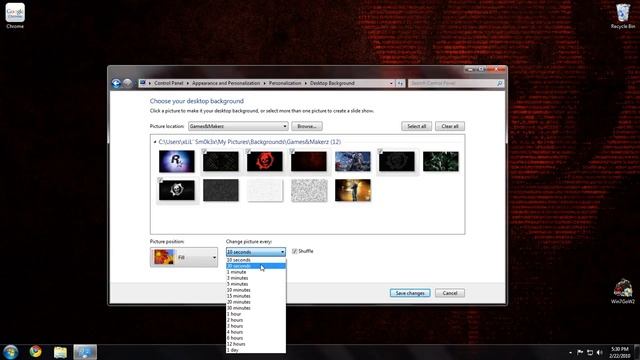Open Windows Explorer folder in taskbar
Image resolution: width=640 pixels, height=360 pixels.
pos(60,352)
